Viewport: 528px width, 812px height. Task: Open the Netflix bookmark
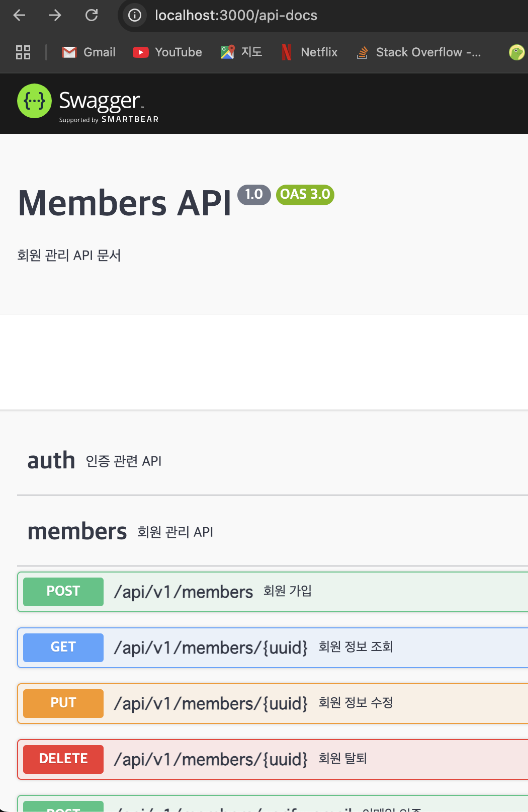pos(309,52)
